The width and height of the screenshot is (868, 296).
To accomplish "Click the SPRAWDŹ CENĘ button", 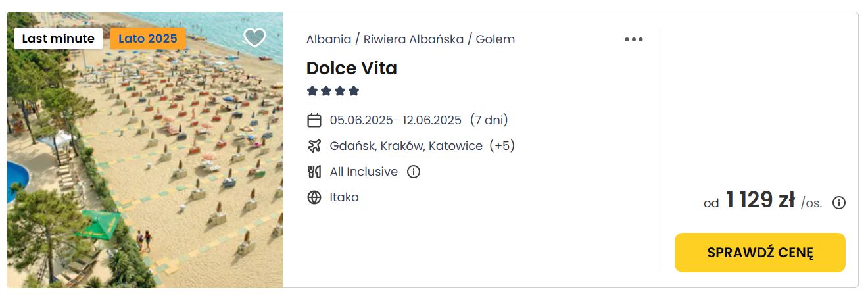I will pos(760,253).
